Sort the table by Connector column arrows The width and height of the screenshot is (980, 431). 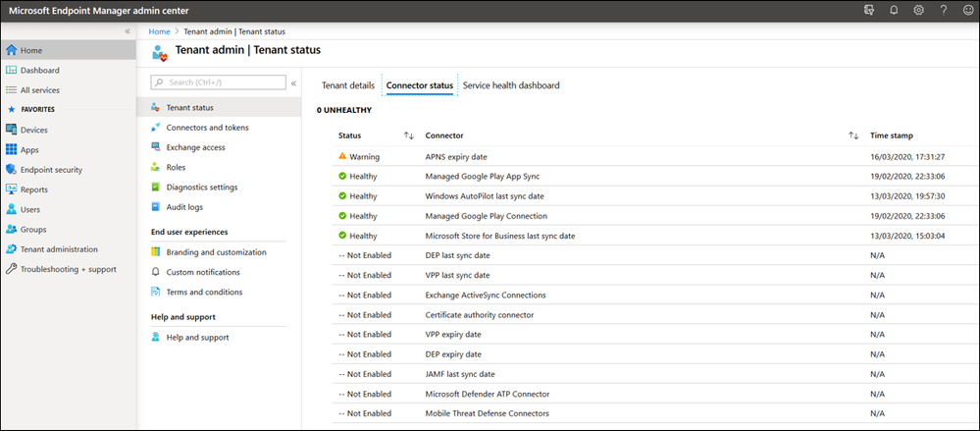853,135
